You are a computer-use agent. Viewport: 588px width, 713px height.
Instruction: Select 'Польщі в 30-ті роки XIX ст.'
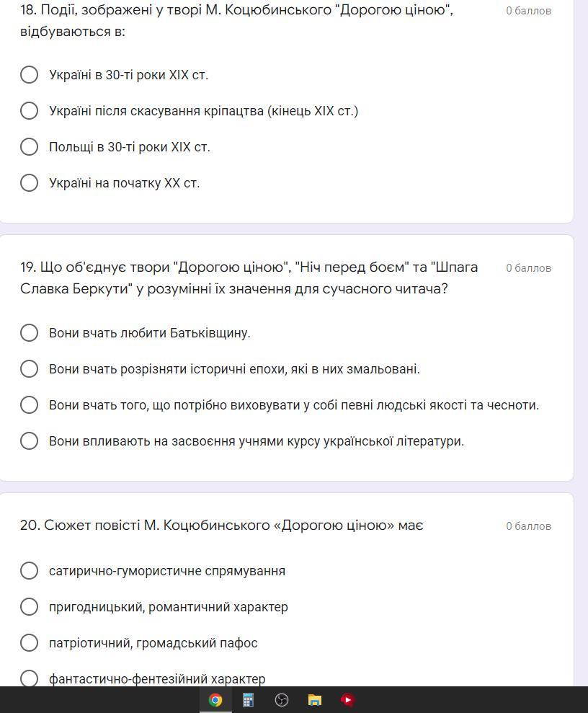[30, 147]
